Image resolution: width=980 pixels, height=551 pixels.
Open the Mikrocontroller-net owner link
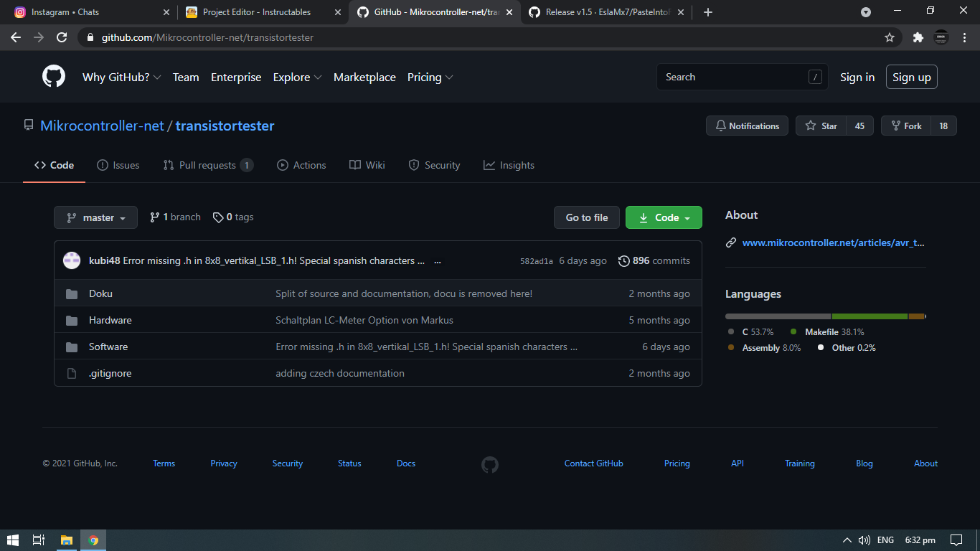click(102, 126)
